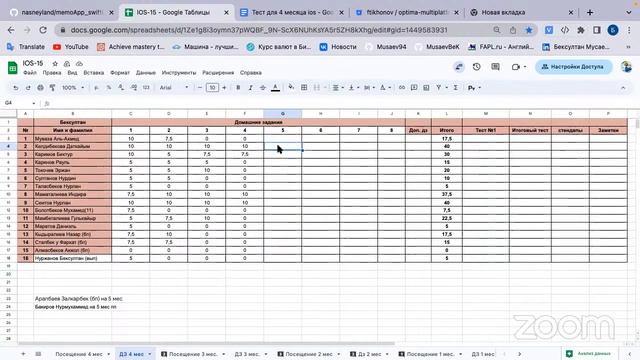Open the comments panel icon

coord(496,67)
